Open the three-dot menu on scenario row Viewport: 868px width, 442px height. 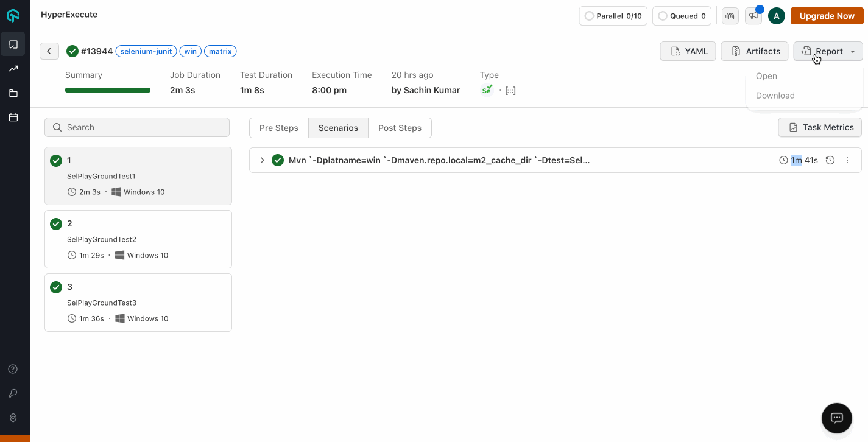[847, 160]
